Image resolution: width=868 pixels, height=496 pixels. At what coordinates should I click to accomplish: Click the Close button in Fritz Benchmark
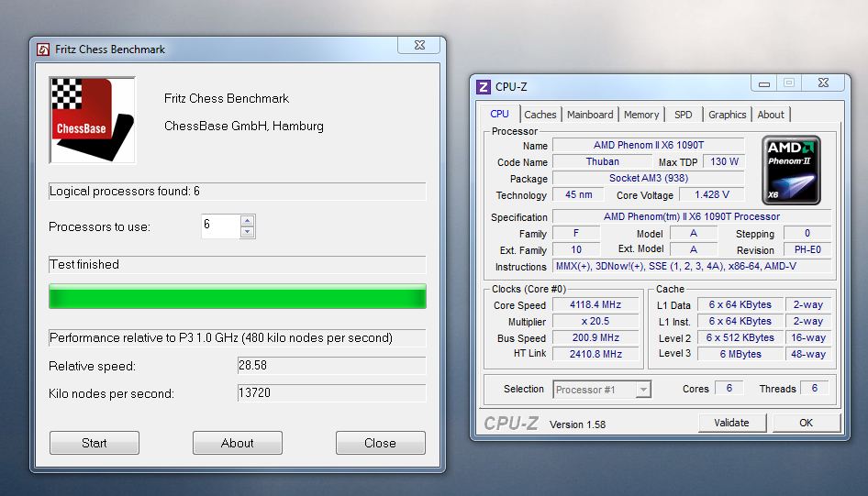[x=380, y=443]
